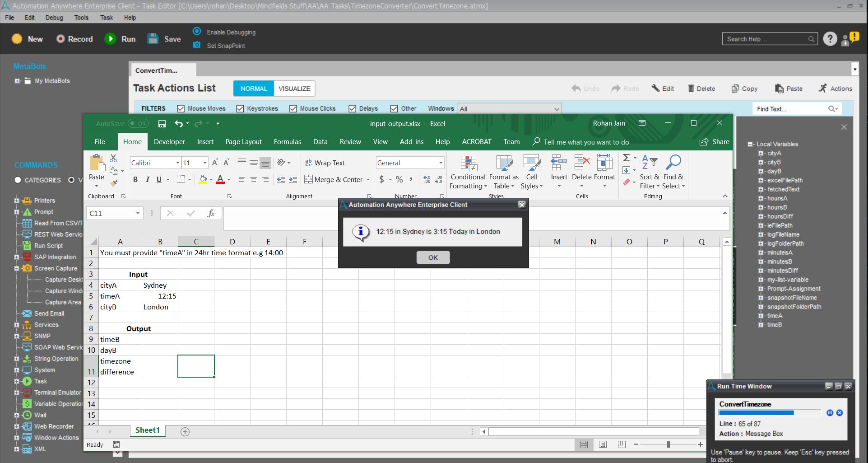Screen dimensions: 868x463
Task: Click the Save floppy disk icon
Action: click(x=153, y=39)
